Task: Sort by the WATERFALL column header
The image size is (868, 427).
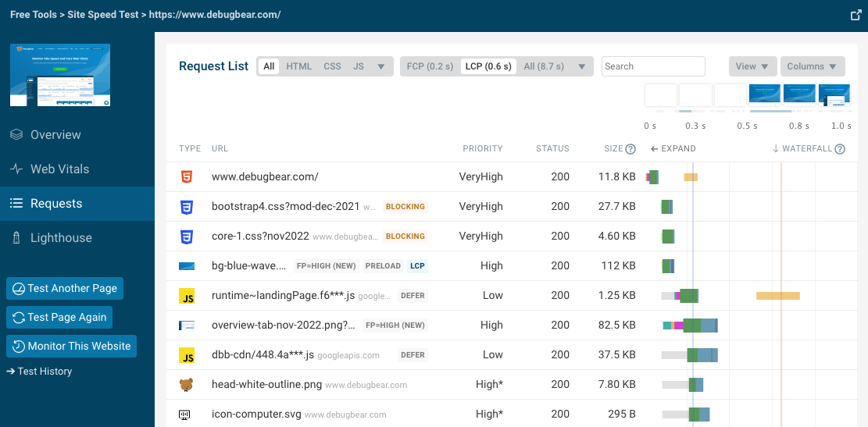Action: click(x=802, y=149)
